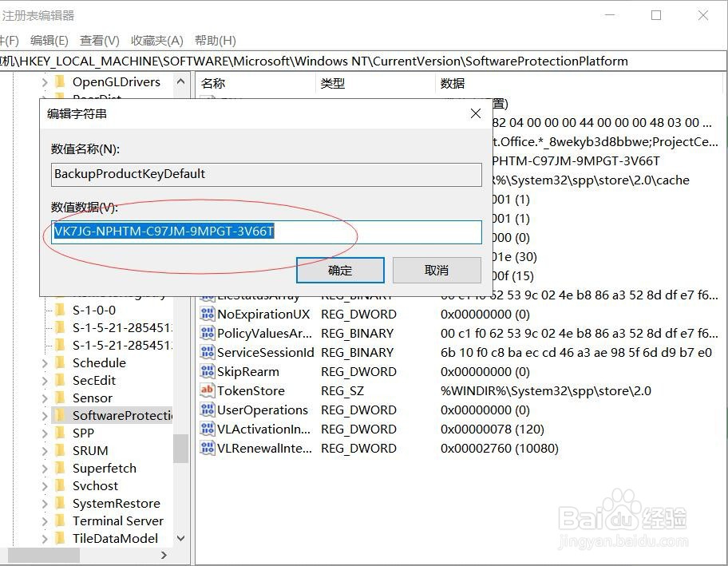Image resolution: width=728 pixels, height=566 pixels.
Task: Open the 编辑 menu
Action: coord(49,40)
